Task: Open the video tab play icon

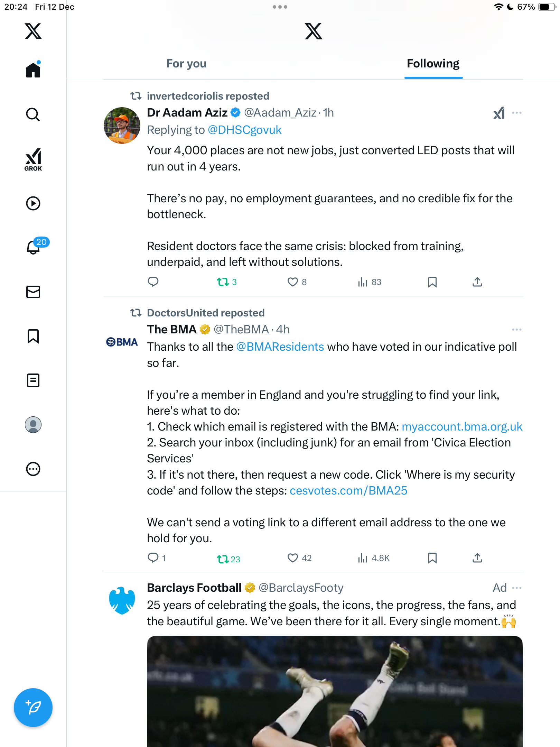Action: point(33,203)
